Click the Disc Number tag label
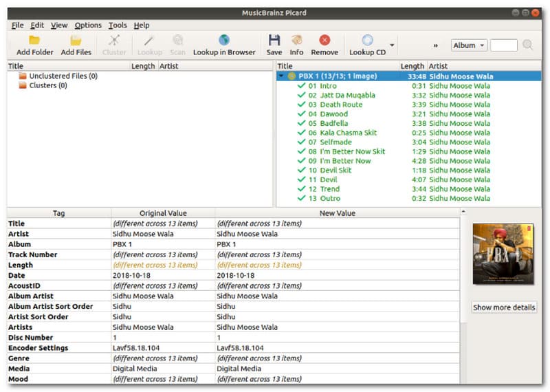The height and width of the screenshot is (392, 550). coord(30,338)
